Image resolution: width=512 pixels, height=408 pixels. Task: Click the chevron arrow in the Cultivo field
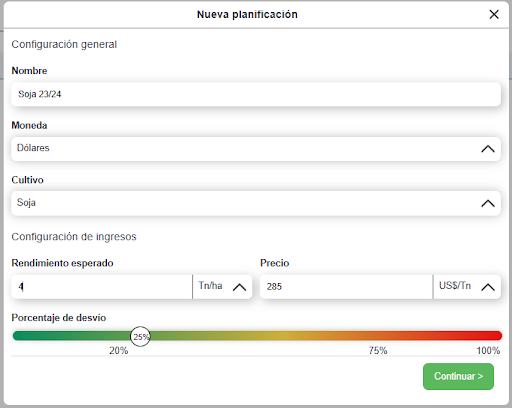[488, 203]
